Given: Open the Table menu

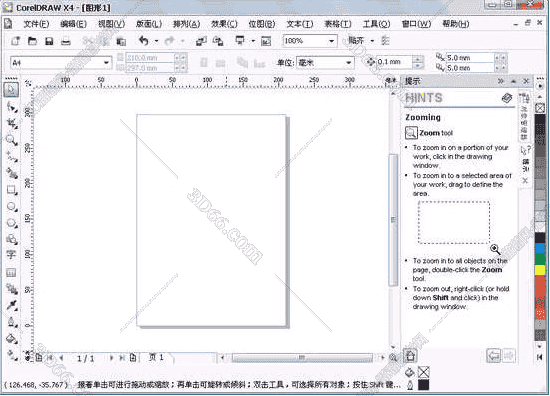Looking at the screenshot, I should [x=337, y=24].
